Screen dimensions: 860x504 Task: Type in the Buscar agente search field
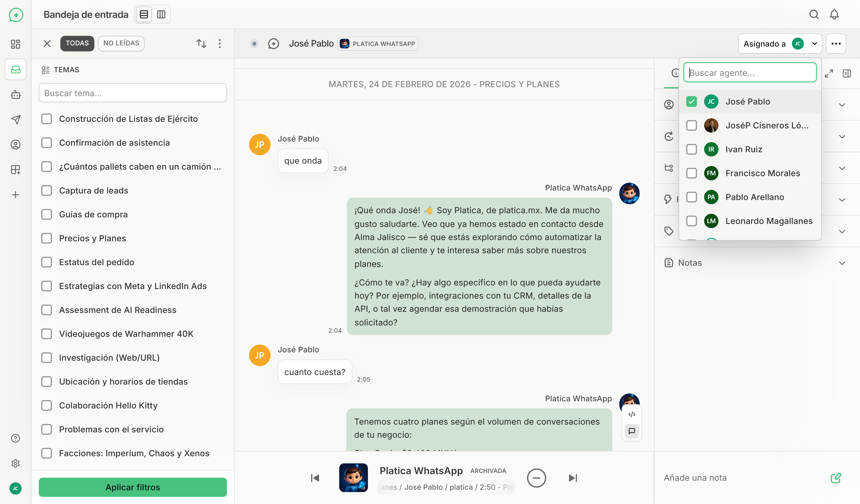(750, 72)
